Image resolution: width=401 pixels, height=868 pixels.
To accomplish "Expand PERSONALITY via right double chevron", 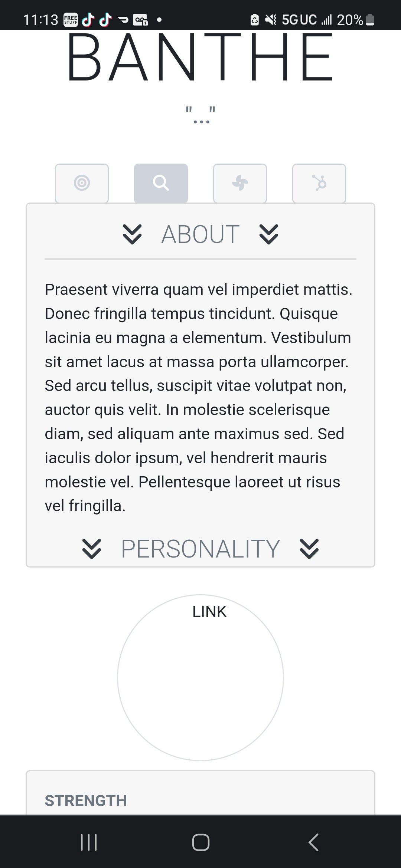I will pyautogui.click(x=309, y=549).
